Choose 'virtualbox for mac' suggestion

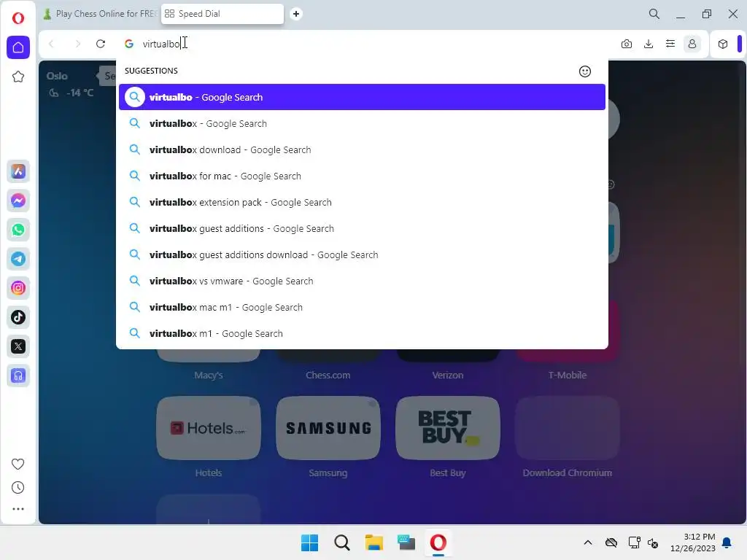362,176
